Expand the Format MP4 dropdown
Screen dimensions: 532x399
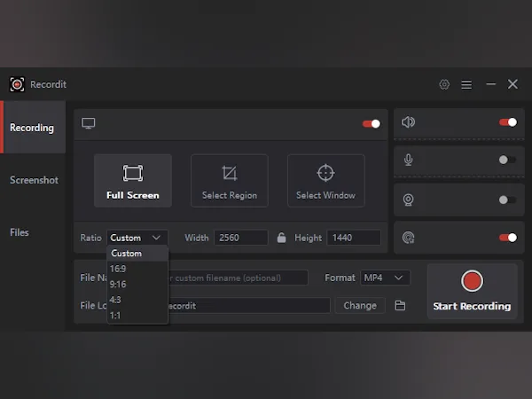coord(386,278)
